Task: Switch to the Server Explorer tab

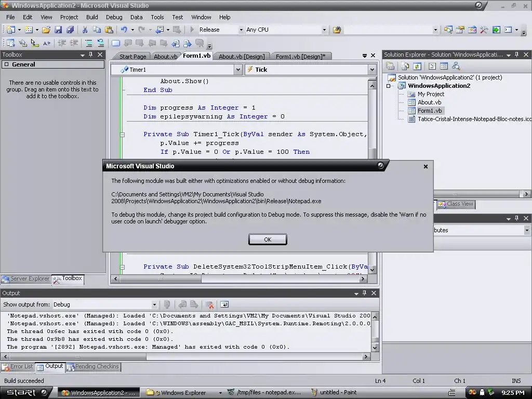Action: tap(26, 279)
